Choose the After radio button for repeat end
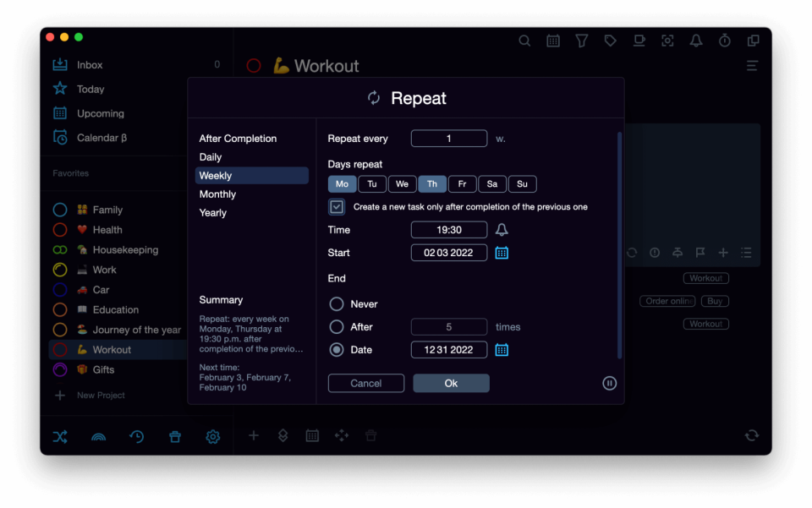The height and width of the screenshot is (508, 812). [x=336, y=326]
